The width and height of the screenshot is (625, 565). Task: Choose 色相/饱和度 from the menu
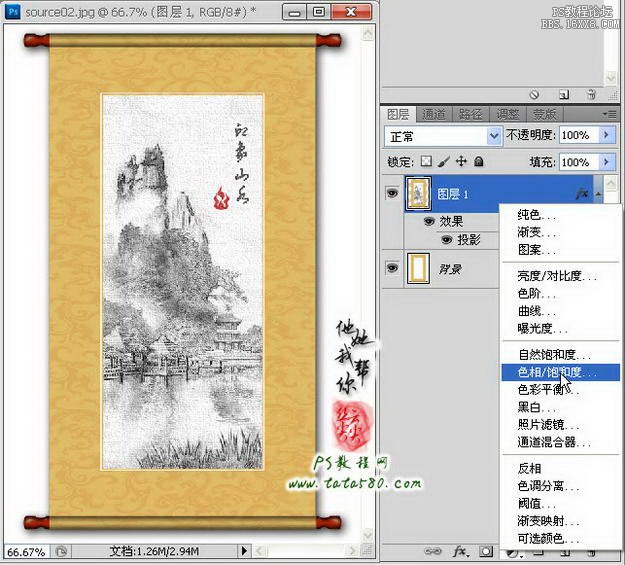coord(560,372)
